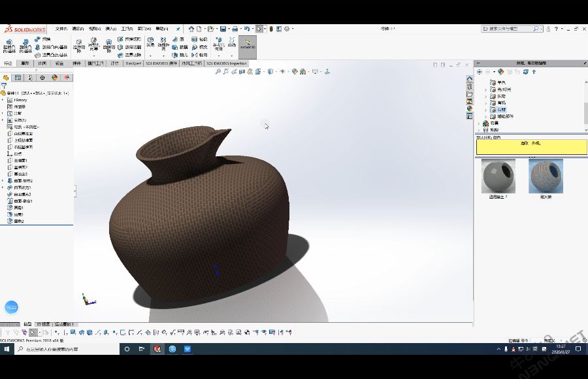Expand the 石材 stone folder
The width and height of the screenshot is (588, 379).
(x=486, y=110)
